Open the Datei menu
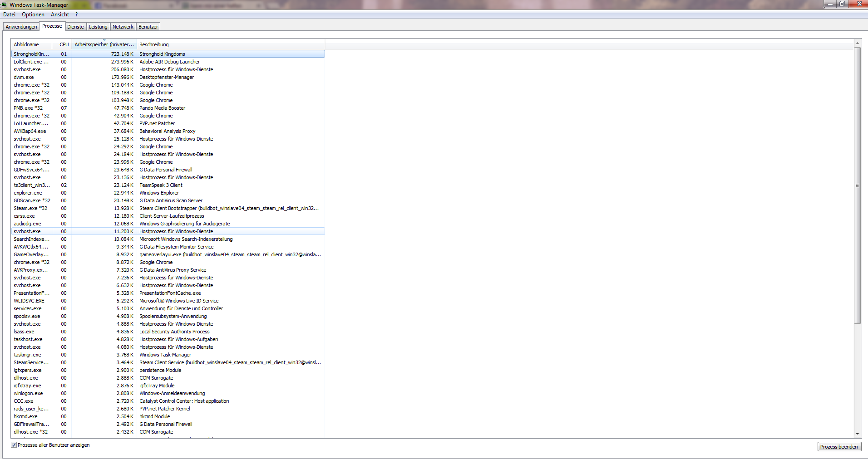The image size is (868, 459). [9, 15]
